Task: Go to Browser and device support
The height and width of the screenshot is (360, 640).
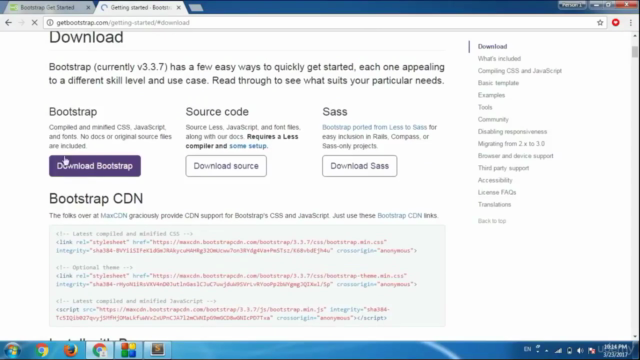Action: [516, 156]
